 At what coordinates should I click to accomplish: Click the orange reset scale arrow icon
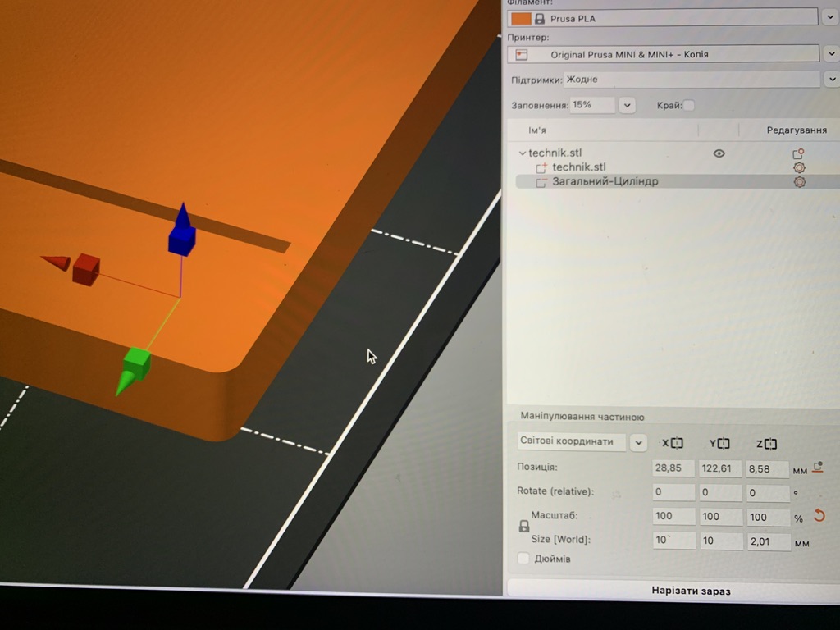pyautogui.click(x=819, y=516)
